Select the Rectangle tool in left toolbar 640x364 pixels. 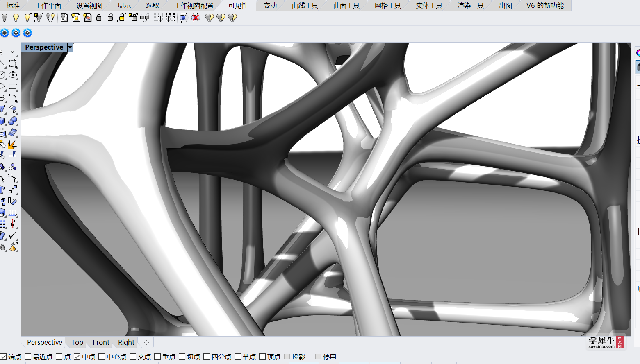(13, 86)
